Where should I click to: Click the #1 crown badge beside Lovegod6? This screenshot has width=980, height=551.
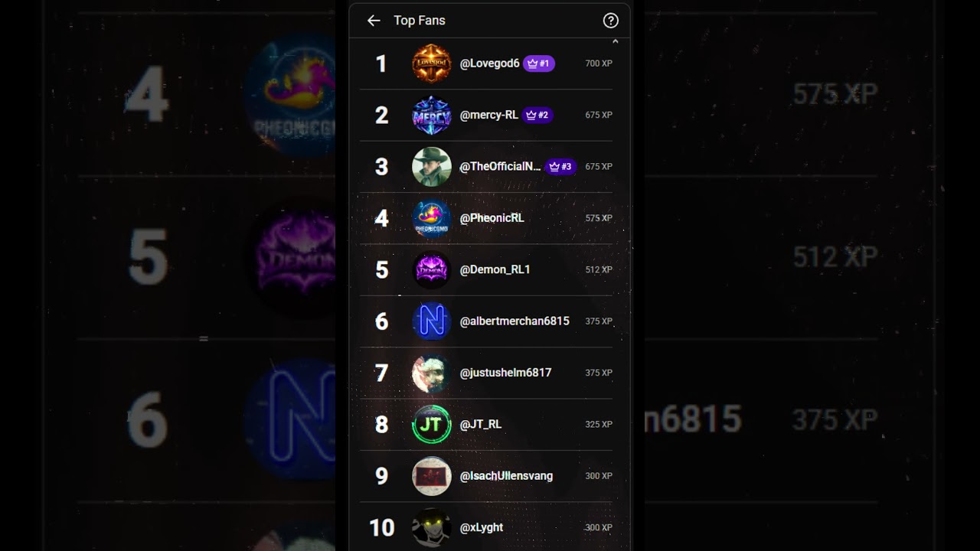539,64
